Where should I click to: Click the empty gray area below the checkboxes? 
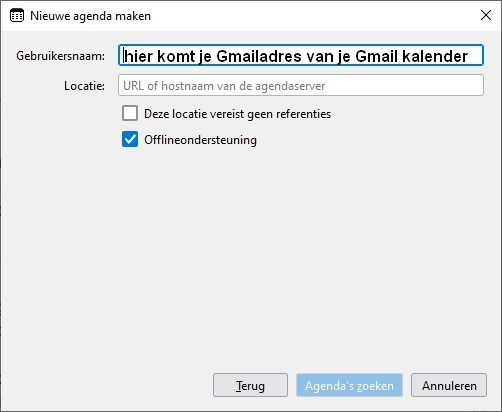coord(251,257)
